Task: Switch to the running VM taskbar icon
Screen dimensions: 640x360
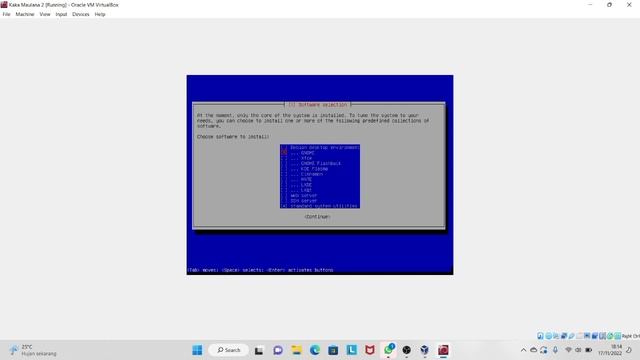Action: click(443, 350)
